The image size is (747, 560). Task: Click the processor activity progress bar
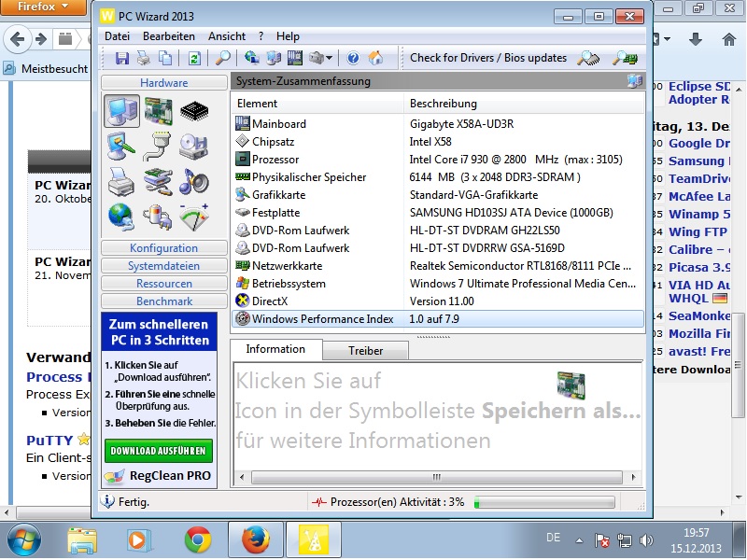544,502
